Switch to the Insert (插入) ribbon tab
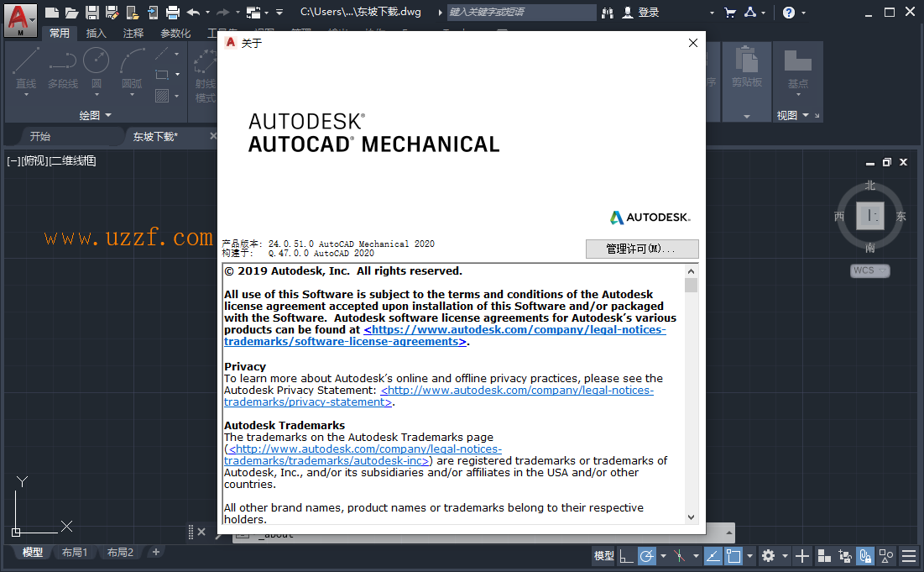 click(96, 33)
